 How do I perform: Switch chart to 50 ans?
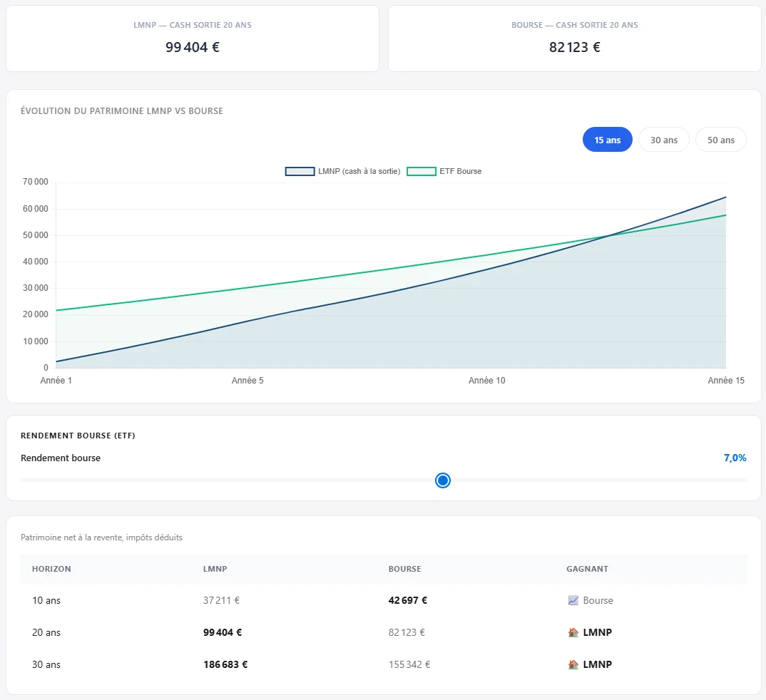coord(720,140)
